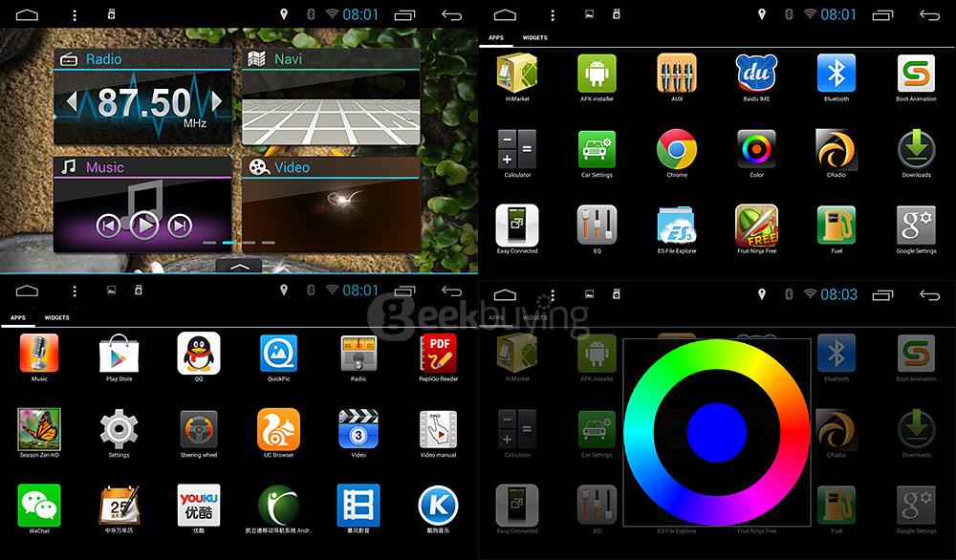Open the undimmed ES File Explorer app

coord(677,226)
